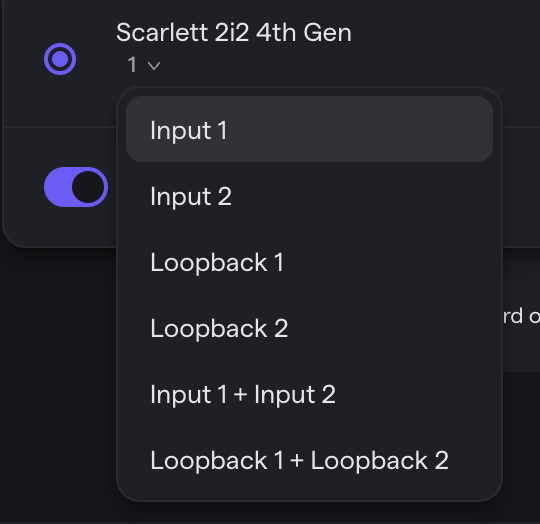Select Loopback 1 as the input source
Viewport: 540px width, 524px height.
[309, 262]
